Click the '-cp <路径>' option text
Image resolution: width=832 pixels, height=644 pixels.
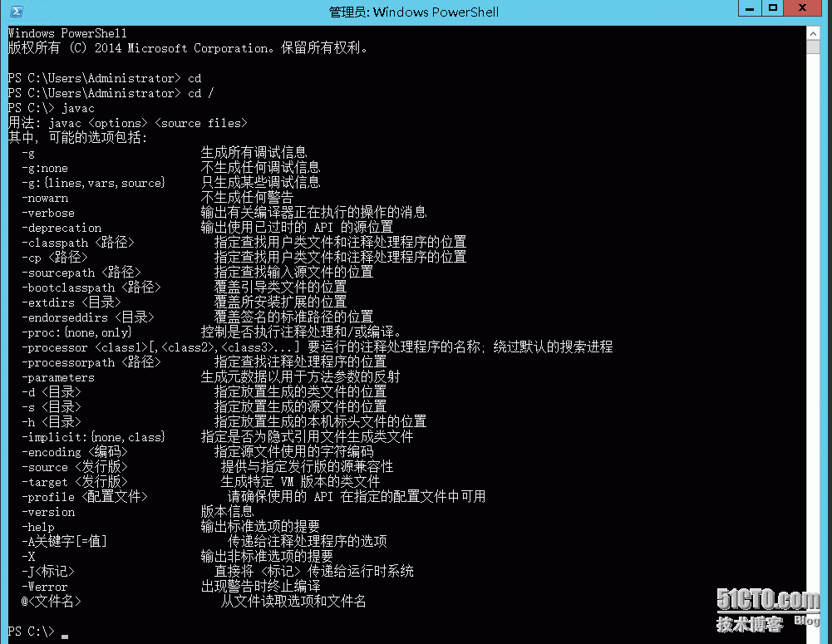(x=55, y=258)
